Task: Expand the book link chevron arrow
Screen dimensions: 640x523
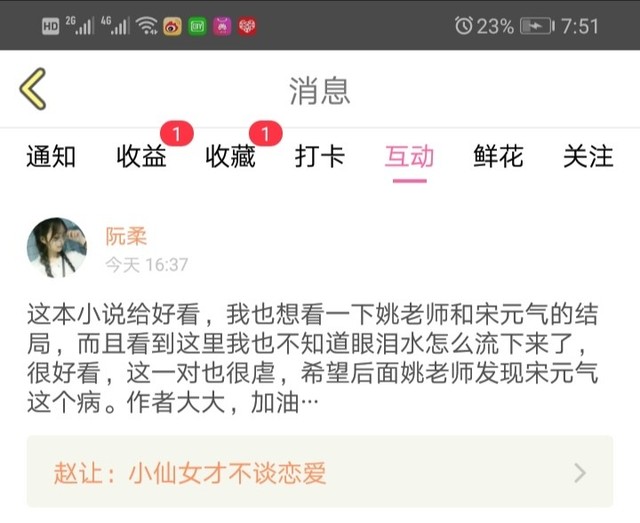Action: click(x=580, y=473)
